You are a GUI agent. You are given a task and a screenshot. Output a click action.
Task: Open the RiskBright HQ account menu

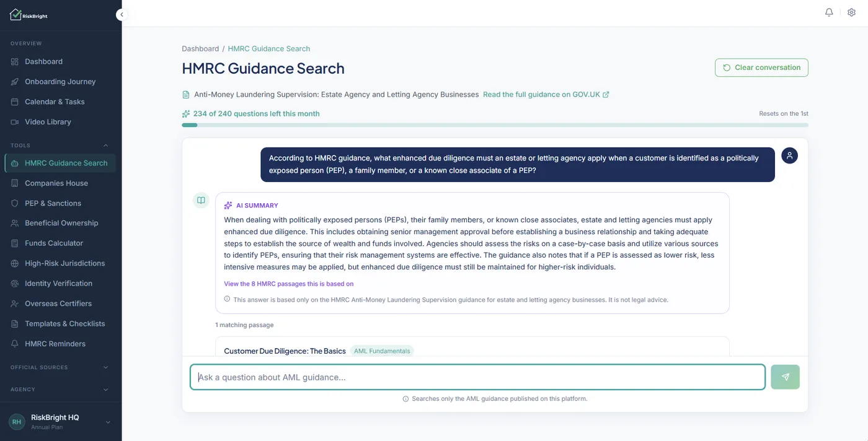[x=61, y=422]
